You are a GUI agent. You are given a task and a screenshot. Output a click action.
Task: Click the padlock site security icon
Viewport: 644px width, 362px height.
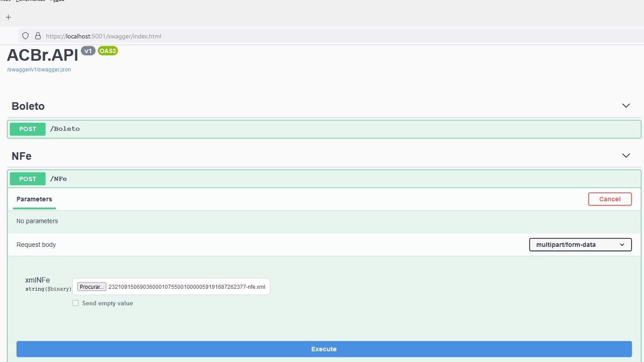click(38, 36)
